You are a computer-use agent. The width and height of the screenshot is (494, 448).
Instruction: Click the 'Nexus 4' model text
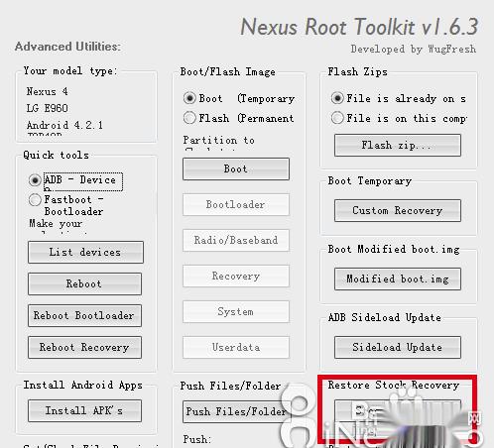(x=48, y=91)
